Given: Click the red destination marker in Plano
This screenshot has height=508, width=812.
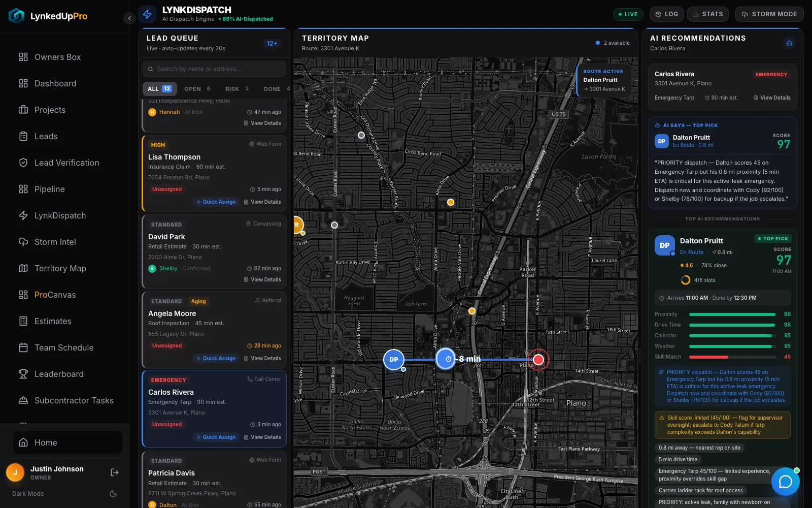Looking at the screenshot, I should click(538, 360).
